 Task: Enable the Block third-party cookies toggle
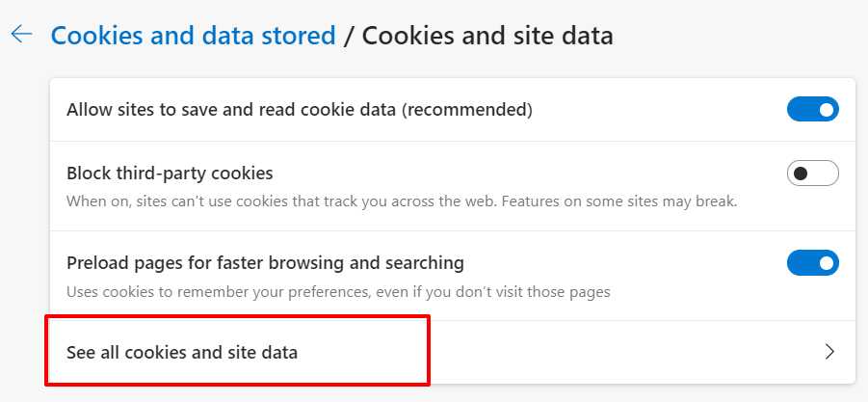812,174
